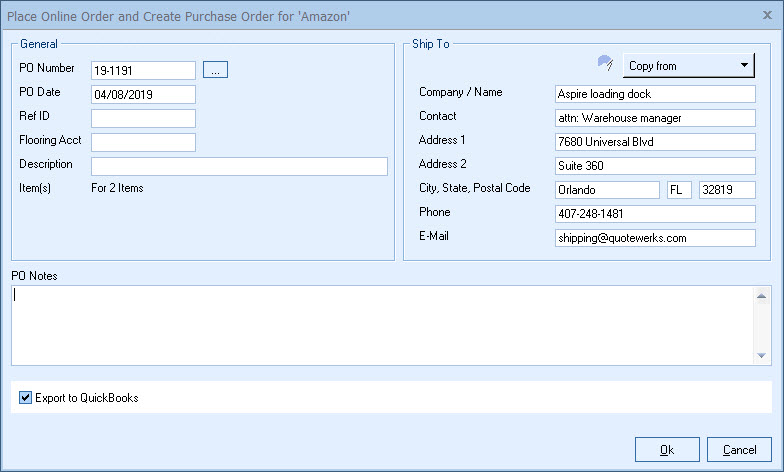Click PO Notes scrollbar down arrow
This screenshot has height=472, width=784.
pos(763,356)
